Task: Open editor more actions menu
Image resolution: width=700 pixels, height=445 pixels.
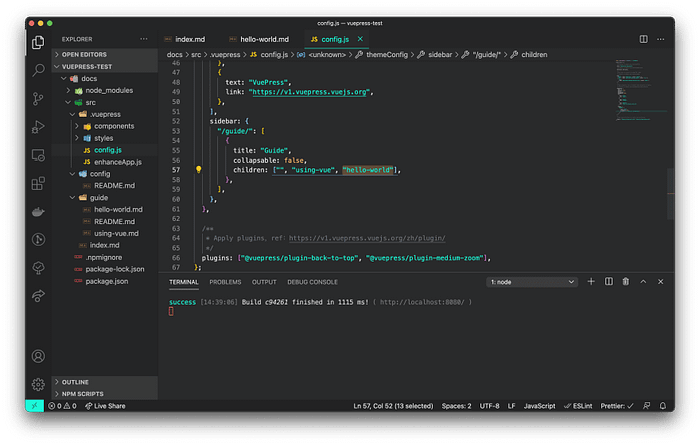Action: pyautogui.click(x=661, y=39)
